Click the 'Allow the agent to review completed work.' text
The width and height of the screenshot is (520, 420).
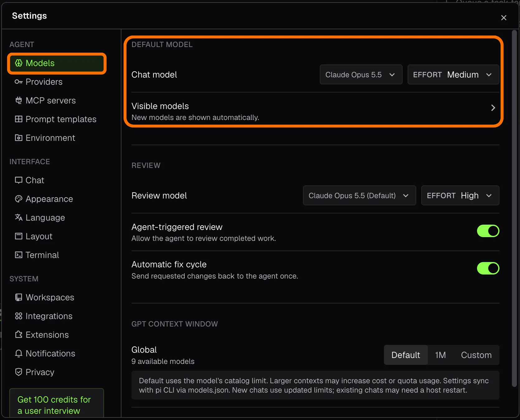204,238
